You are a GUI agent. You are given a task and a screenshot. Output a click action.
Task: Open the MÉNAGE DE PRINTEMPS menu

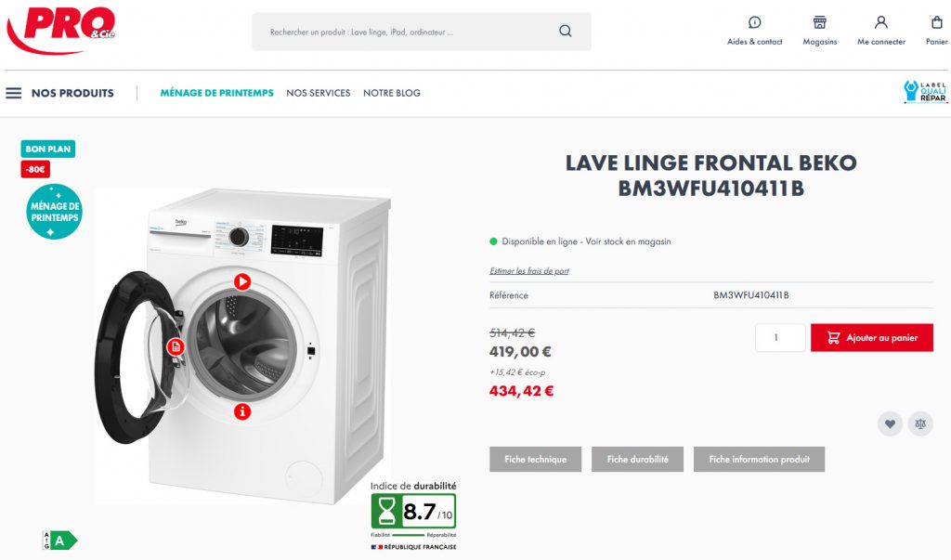[216, 93]
